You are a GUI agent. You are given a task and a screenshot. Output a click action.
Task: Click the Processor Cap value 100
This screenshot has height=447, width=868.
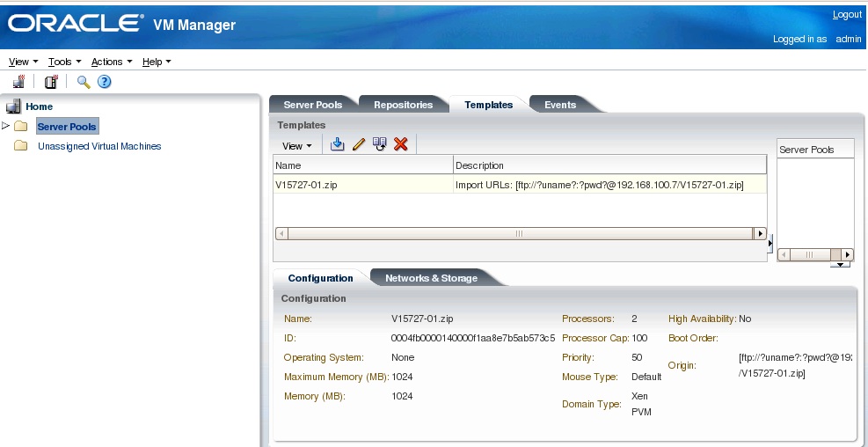639,338
